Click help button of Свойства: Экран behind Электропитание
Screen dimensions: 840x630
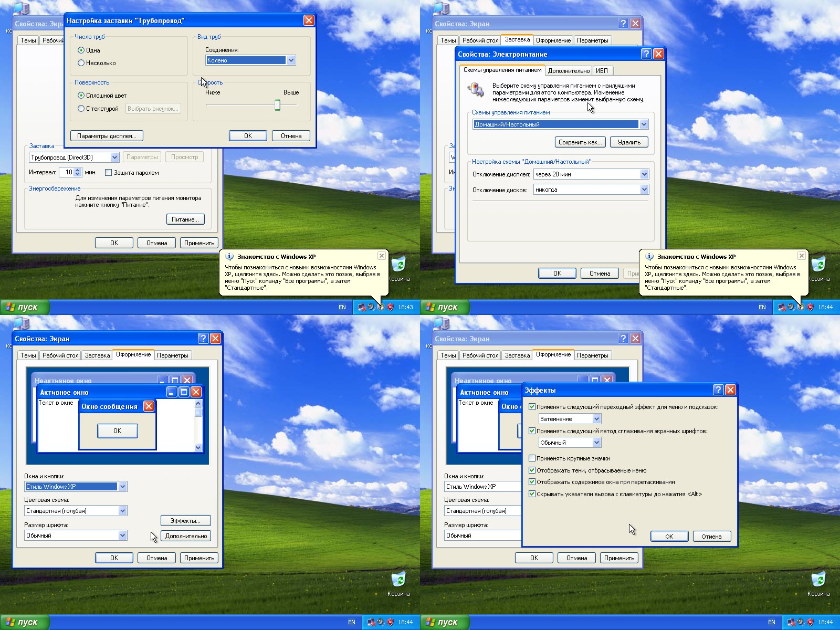[623, 23]
